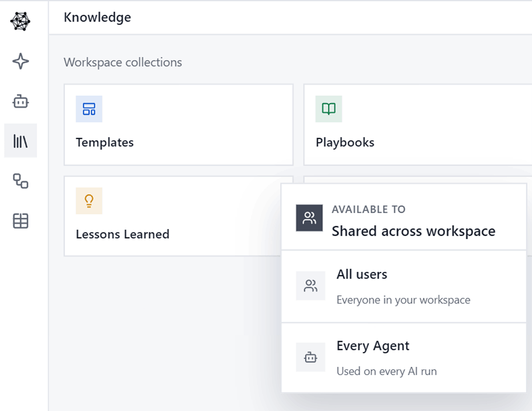Select the Every Agent option
The image size is (532, 411).
[404, 358]
